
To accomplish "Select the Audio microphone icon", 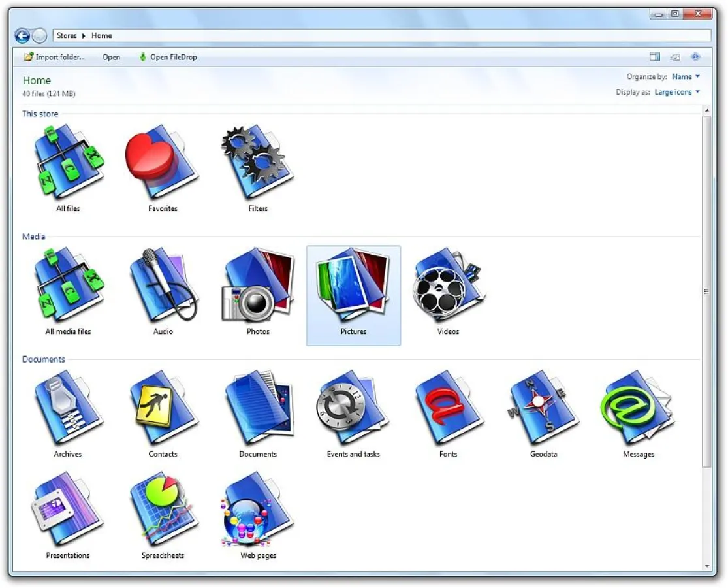I will tap(163, 286).
